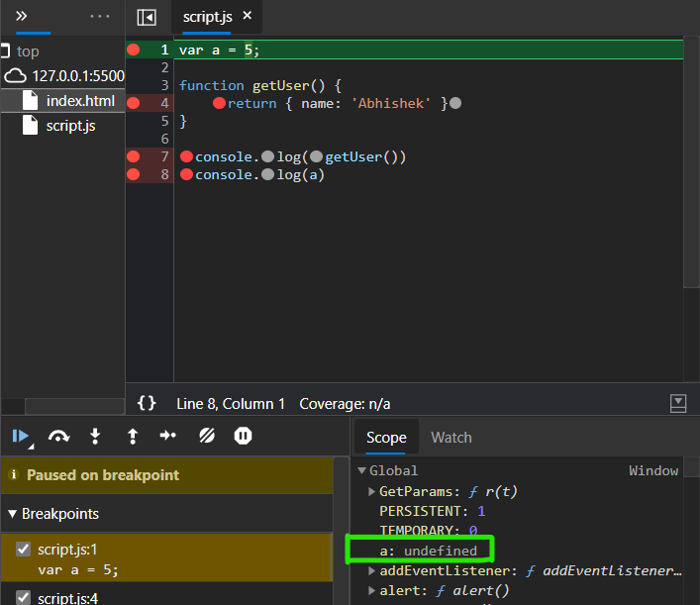
Task: Select 127.0.0.1:5500 origin node
Action: point(78,76)
